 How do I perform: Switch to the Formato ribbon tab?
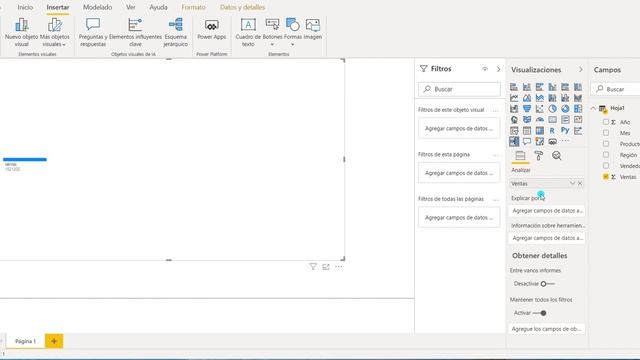tap(193, 7)
